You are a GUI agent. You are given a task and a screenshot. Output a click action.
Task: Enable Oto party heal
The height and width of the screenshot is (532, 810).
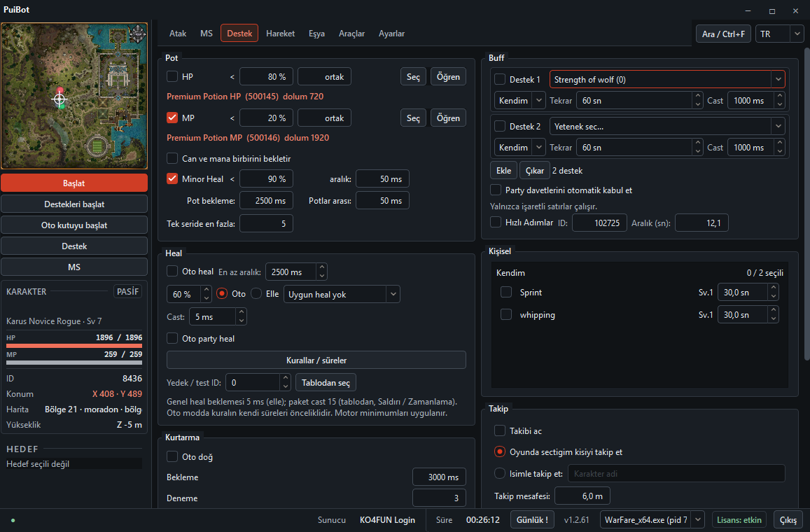172,338
